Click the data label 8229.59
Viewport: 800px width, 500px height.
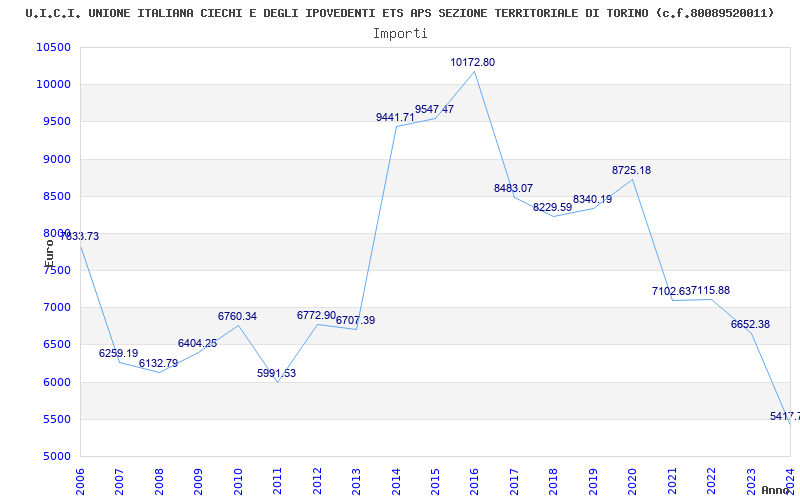(553, 208)
